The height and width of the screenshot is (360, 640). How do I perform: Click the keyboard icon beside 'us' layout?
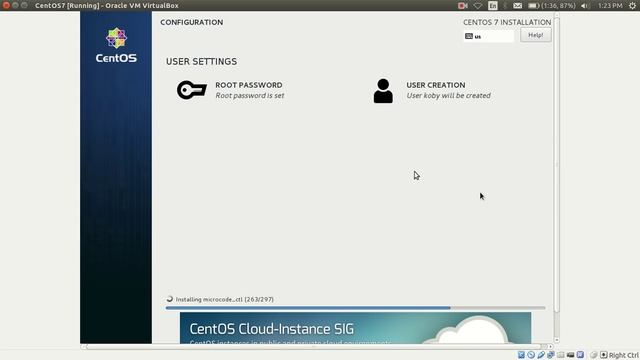tap(469, 36)
